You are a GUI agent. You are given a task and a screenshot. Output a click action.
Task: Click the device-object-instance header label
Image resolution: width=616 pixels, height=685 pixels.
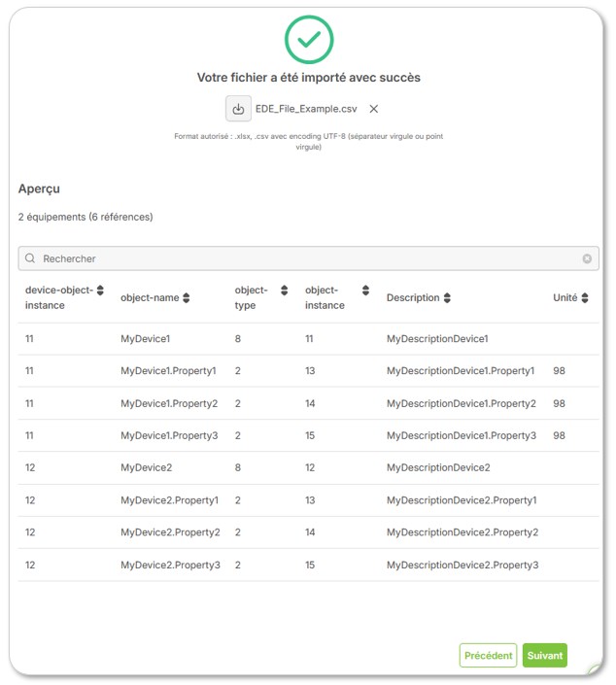point(59,297)
